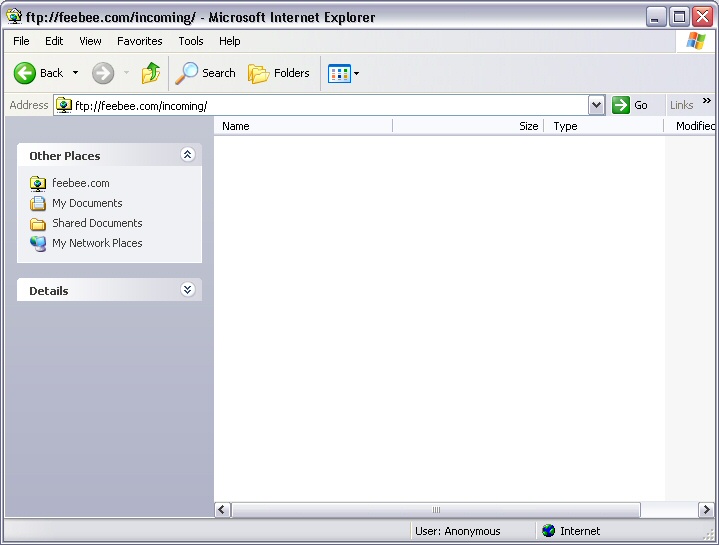Click the Other Places panel title
This screenshot has width=719, height=545.
coord(65,156)
